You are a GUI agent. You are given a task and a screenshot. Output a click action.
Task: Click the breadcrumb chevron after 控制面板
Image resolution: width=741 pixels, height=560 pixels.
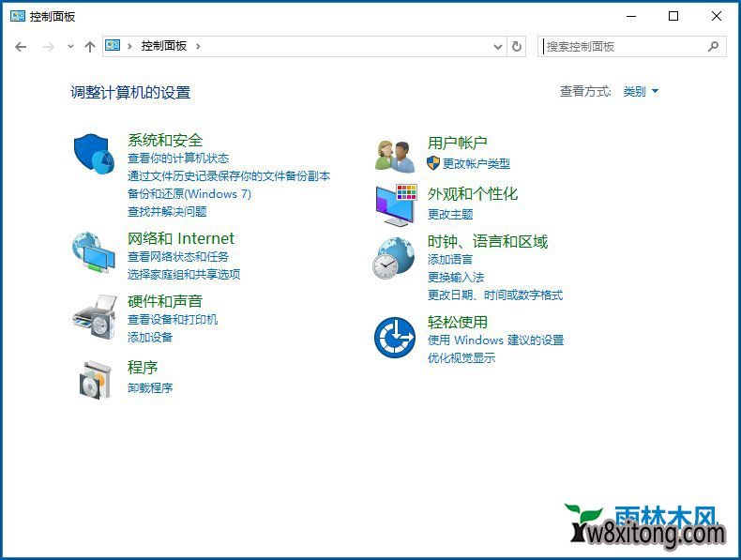coord(199,46)
